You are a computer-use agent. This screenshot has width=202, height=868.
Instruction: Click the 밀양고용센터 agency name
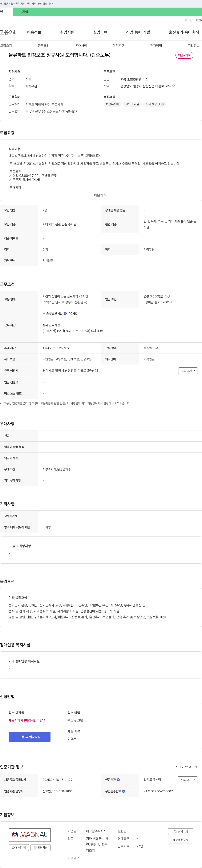pyautogui.click(x=152, y=780)
